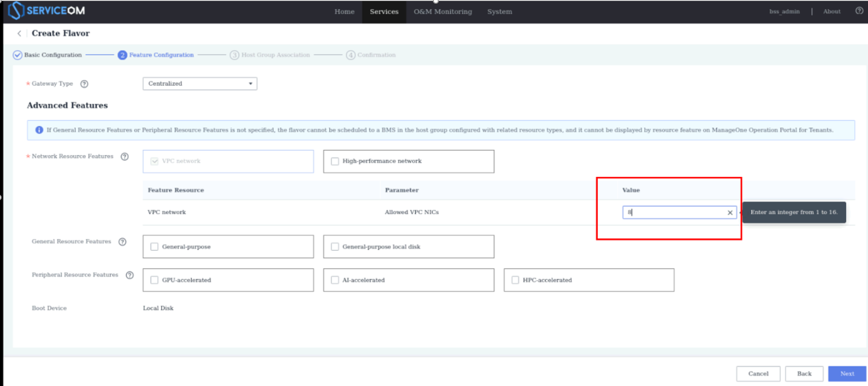Enable the GPU-accelerated checkbox

click(x=154, y=280)
